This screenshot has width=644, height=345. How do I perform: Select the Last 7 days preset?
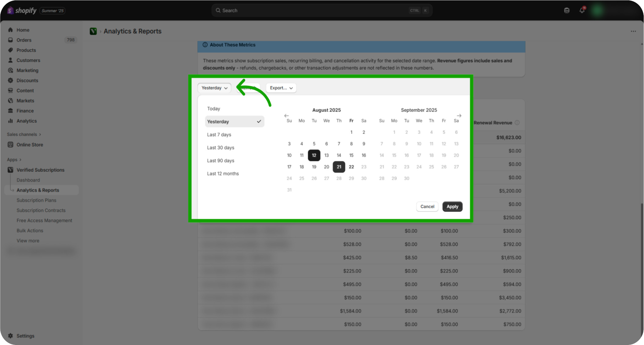click(235, 135)
